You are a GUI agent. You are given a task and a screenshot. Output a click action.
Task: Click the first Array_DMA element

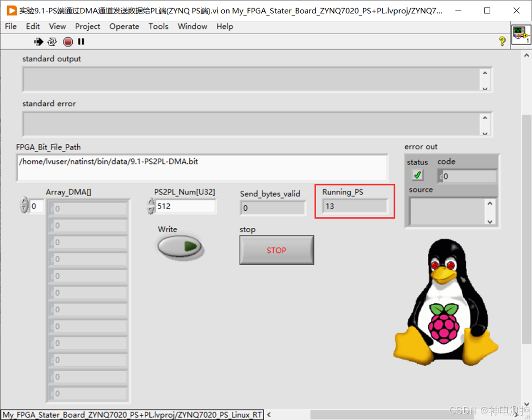[x=88, y=208]
